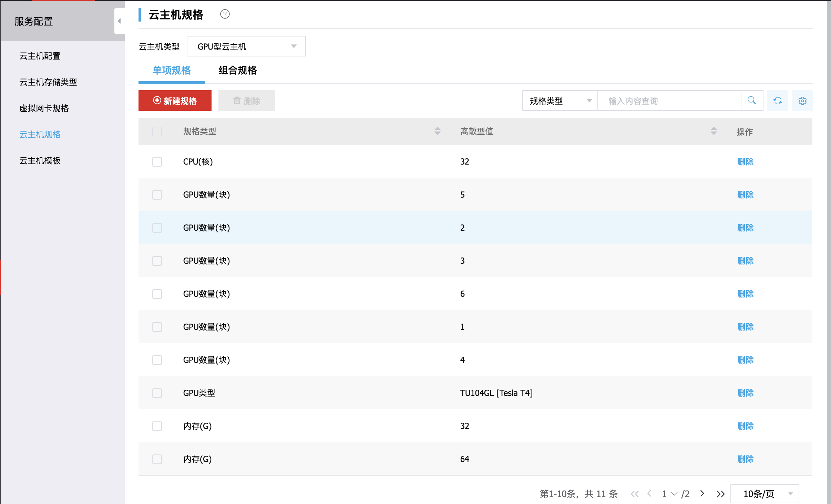Image resolution: width=831 pixels, height=504 pixels.
Task: Open table column settings gear
Action: click(x=802, y=101)
